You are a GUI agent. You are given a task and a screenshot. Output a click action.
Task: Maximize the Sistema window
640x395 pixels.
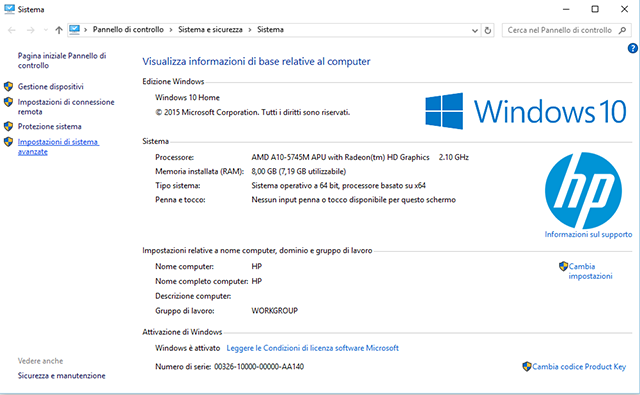(x=595, y=9)
